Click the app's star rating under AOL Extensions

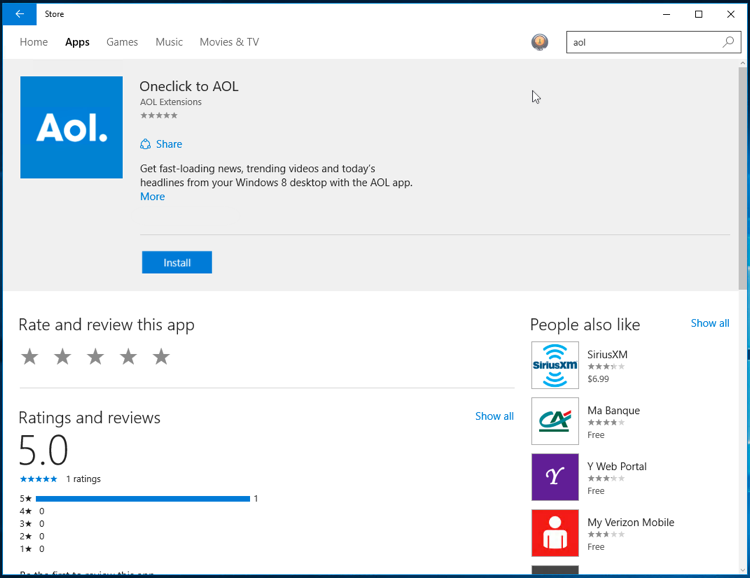(159, 115)
